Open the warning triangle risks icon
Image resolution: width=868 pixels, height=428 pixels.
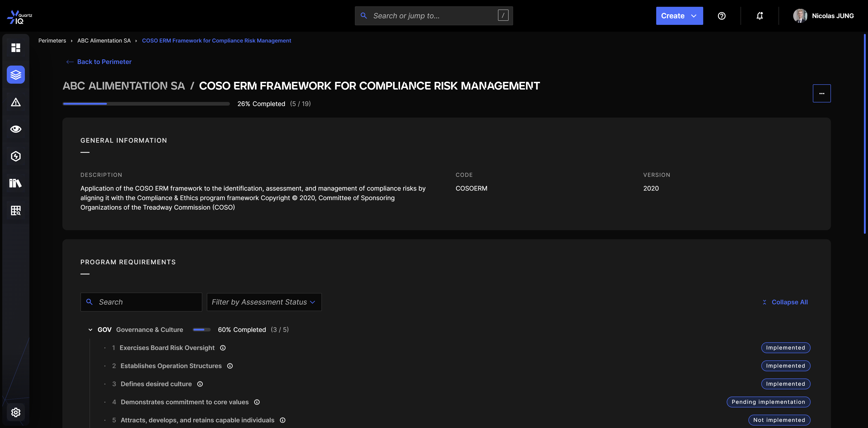click(16, 102)
